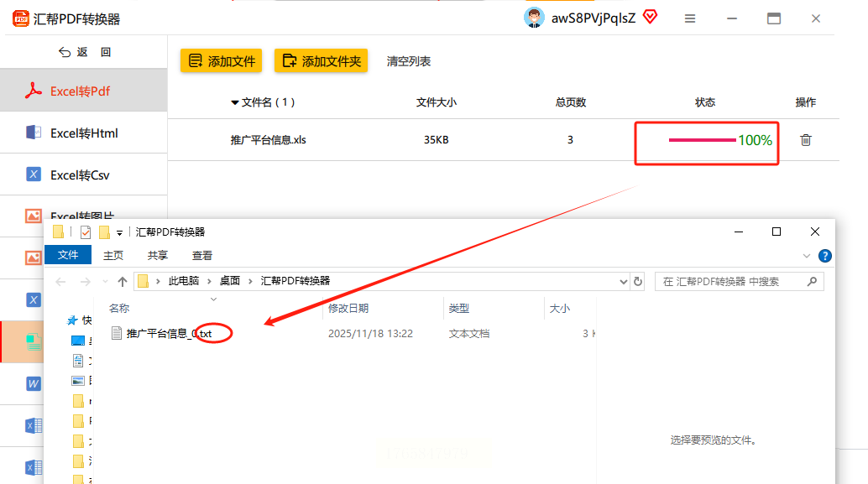Viewport: 868px width, 484px height.
Task: Expand the Explorer ribbon chevron
Action: (807, 256)
